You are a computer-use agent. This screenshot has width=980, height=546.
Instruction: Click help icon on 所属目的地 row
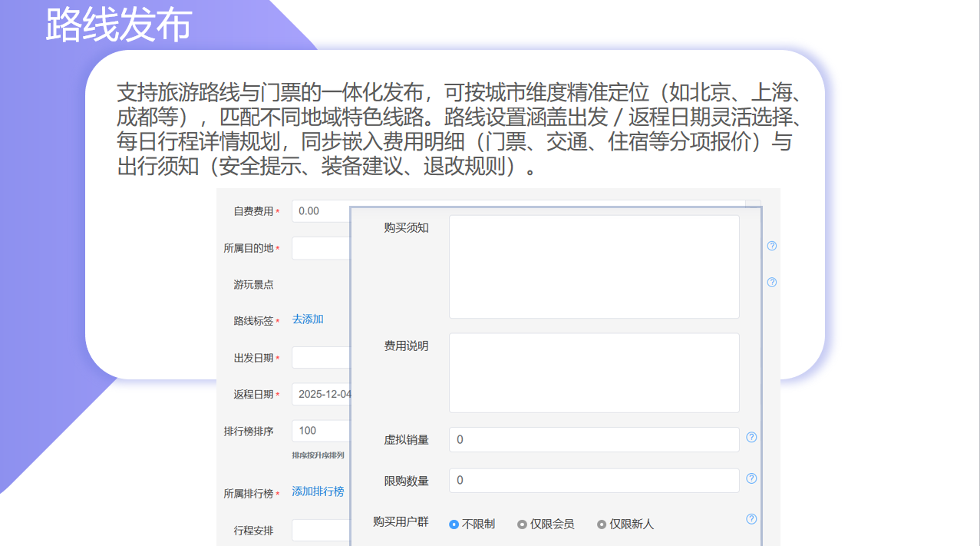point(772,246)
